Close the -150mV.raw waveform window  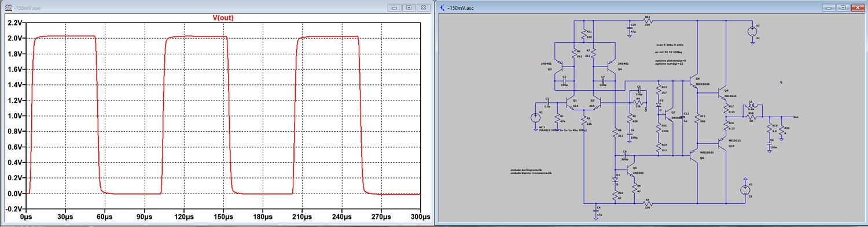coord(423,7)
